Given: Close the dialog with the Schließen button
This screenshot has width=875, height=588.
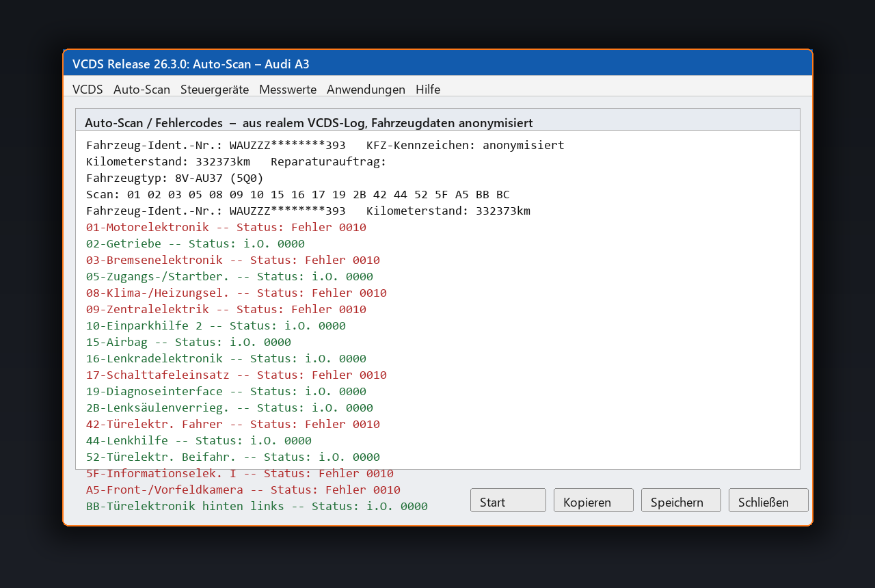Looking at the screenshot, I should (768, 500).
